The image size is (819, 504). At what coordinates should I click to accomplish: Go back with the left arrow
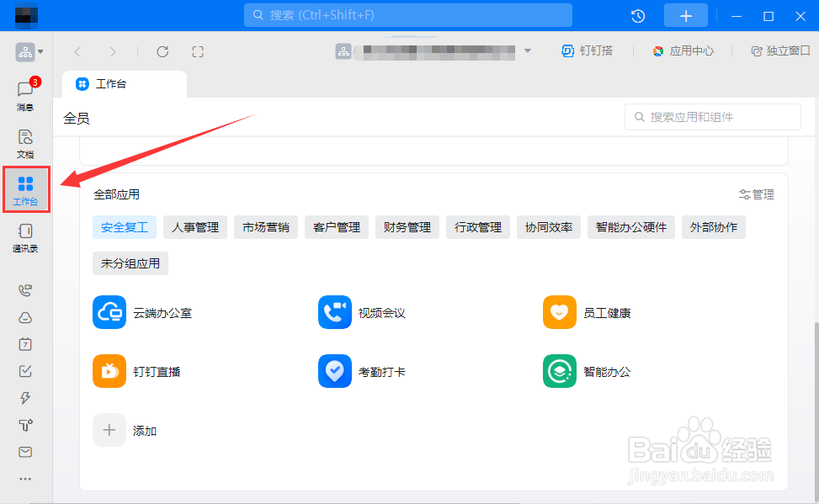(x=77, y=51)
